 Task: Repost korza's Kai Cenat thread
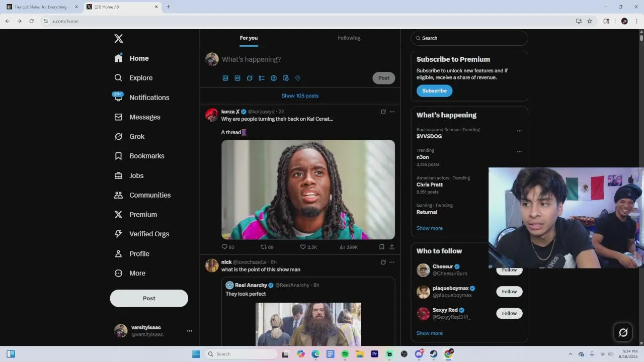pyautogui.click(x=267, y=247)
